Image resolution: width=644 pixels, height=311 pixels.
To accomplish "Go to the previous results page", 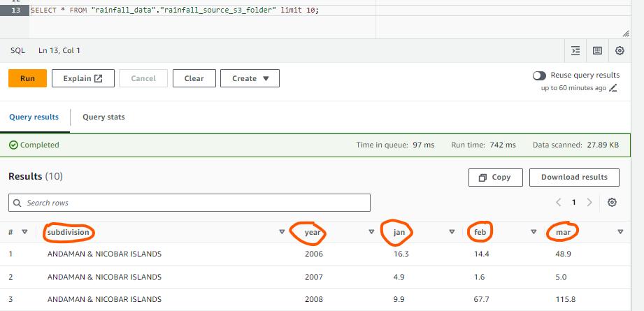I will [559, 202].
